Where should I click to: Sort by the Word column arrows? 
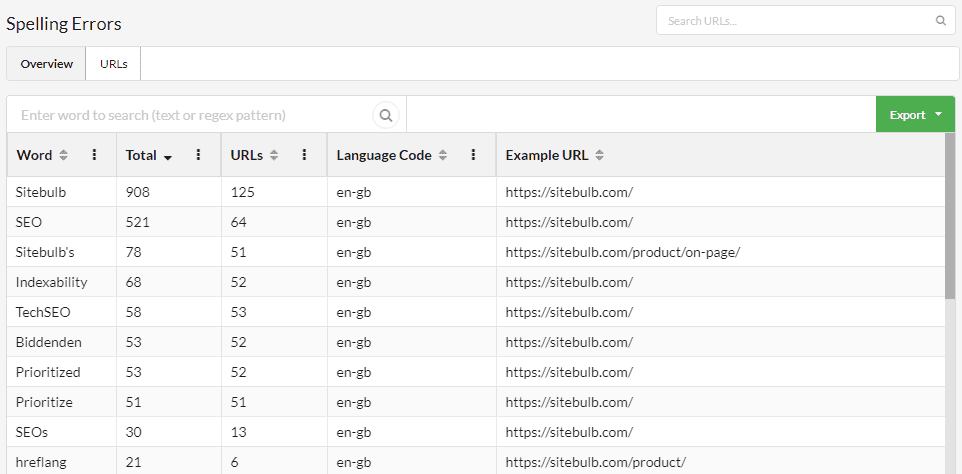coord(63,156)
